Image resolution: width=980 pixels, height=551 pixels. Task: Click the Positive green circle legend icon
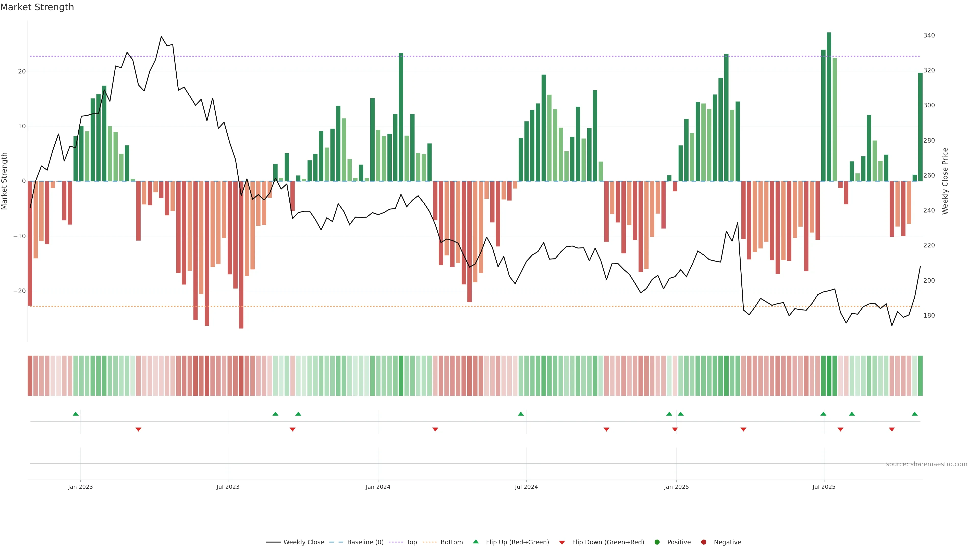click(x=657, y=542)
